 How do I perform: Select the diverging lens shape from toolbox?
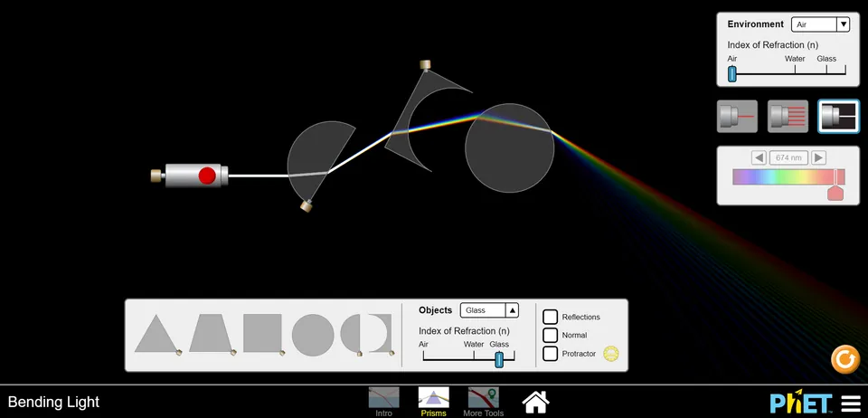(x=383, y=333)
